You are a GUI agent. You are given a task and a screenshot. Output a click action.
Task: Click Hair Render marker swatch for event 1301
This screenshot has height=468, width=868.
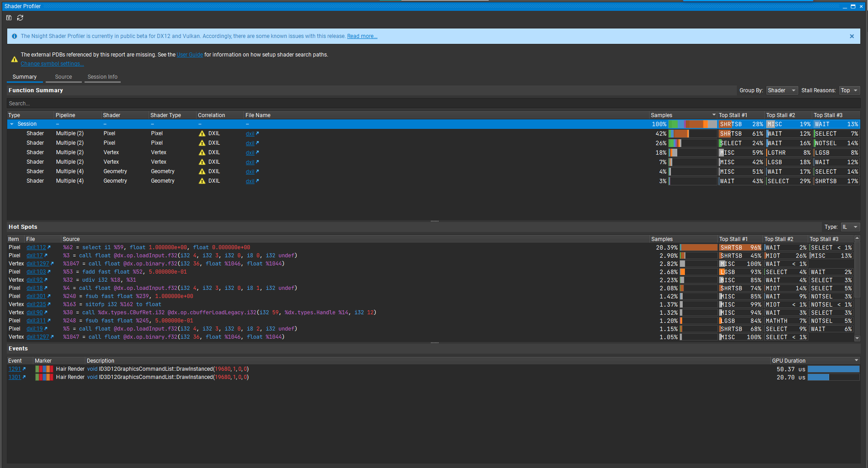[x=44, y=377]
